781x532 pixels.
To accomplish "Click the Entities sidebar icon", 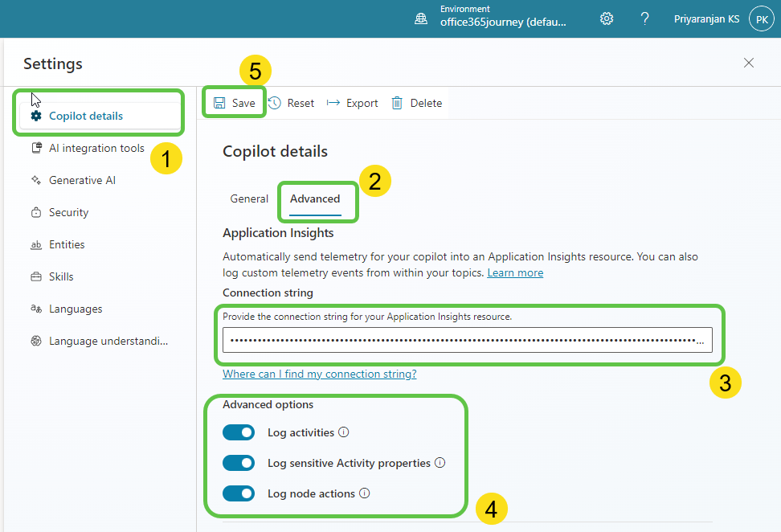I will click(36, 244).
